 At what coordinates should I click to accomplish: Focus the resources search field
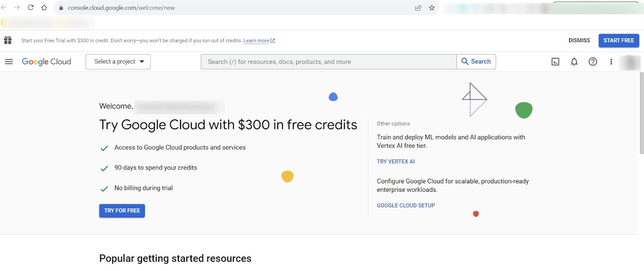click(x=328, y=62)
